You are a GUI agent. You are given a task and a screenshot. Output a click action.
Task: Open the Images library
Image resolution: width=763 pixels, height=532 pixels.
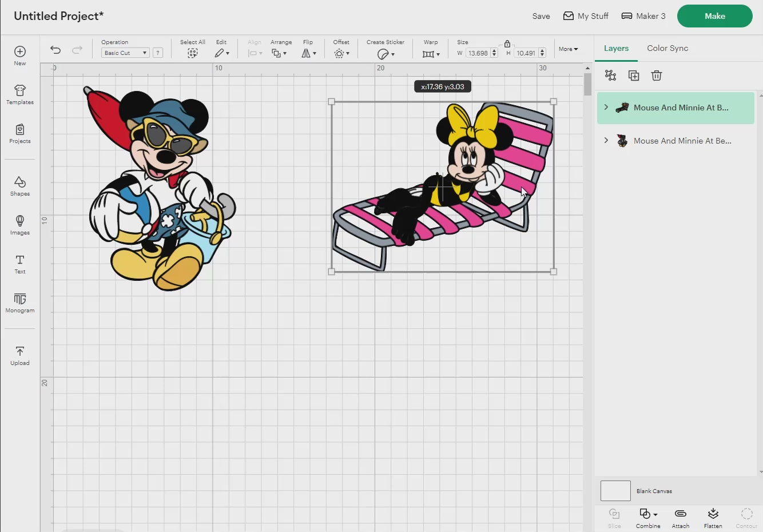click(x=20, y=225)
